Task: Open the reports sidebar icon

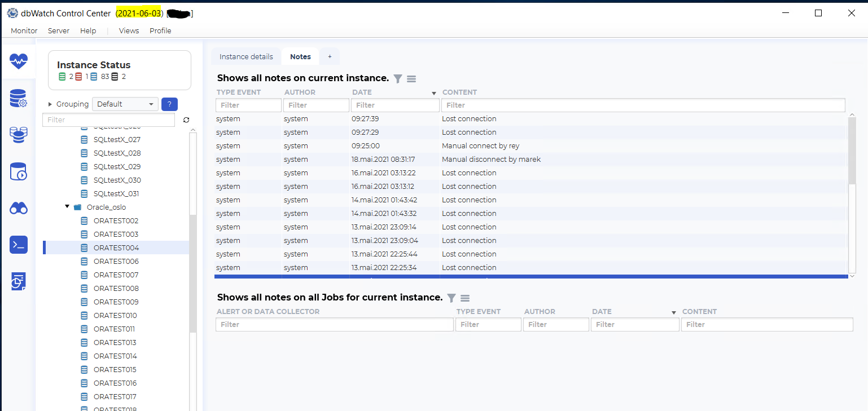Action: (19, 281)
